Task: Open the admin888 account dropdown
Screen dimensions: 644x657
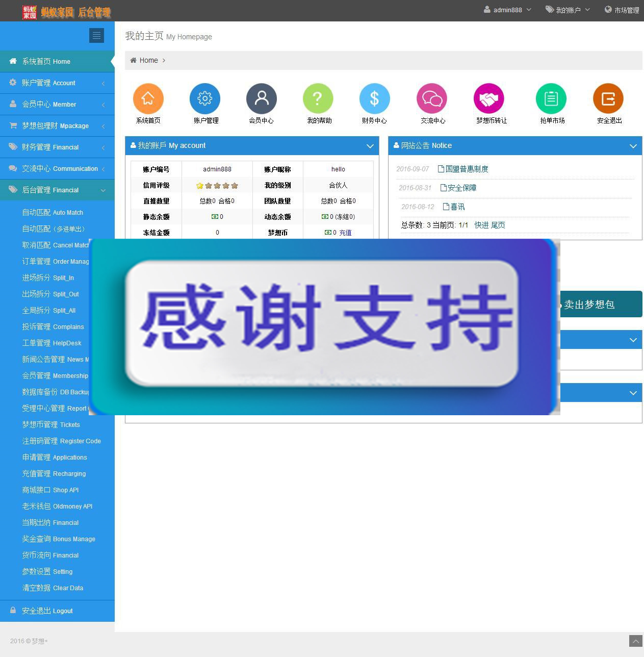Action: 507,9
